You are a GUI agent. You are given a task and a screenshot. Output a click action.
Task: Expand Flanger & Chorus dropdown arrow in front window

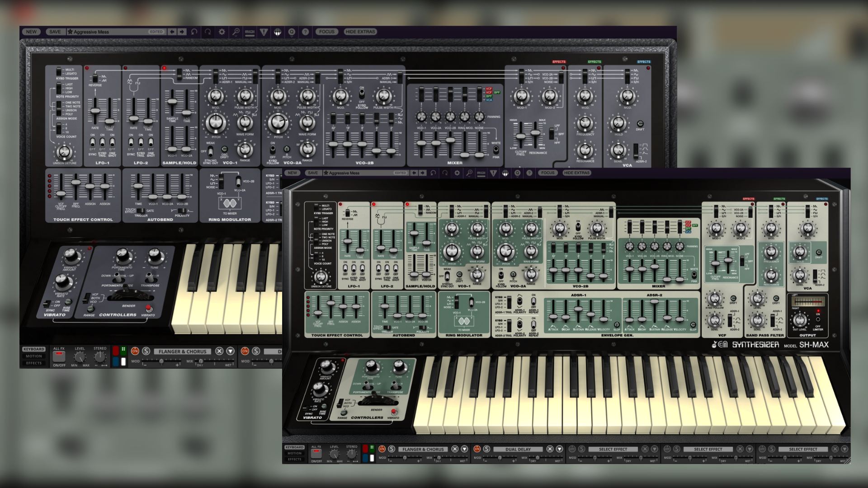coord(464,449)
